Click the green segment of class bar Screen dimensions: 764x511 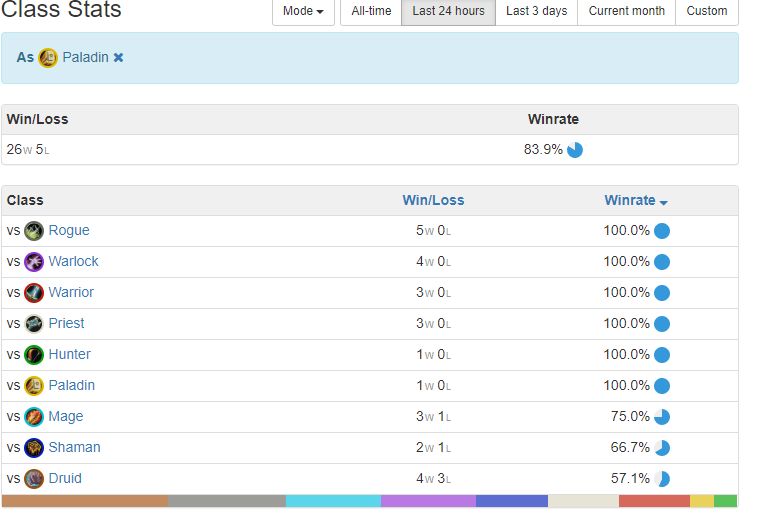point(726,501)
